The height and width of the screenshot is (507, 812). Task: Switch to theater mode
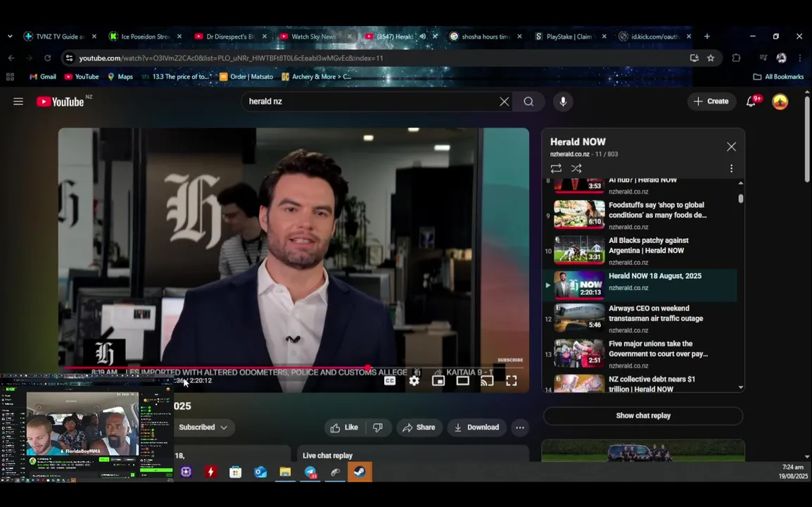pyautogui.click(x=462, y=381)
